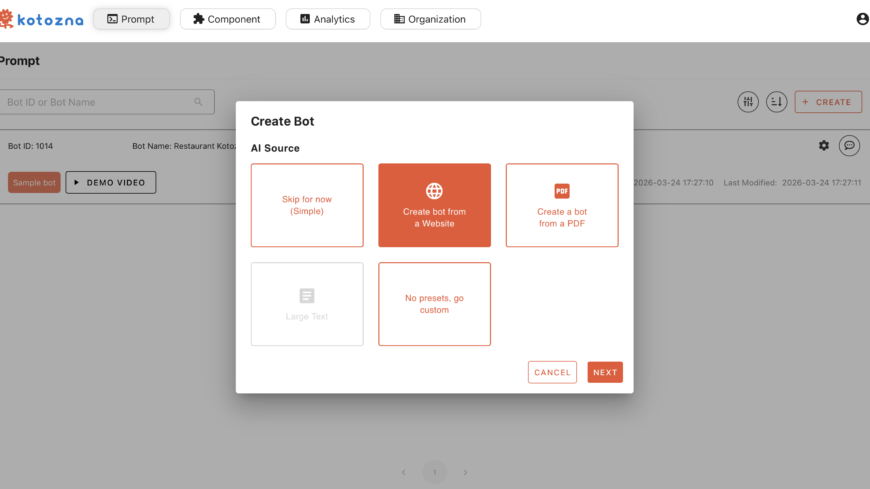
Task: Open the Analytics tab
Action: [x=328, y=19]
